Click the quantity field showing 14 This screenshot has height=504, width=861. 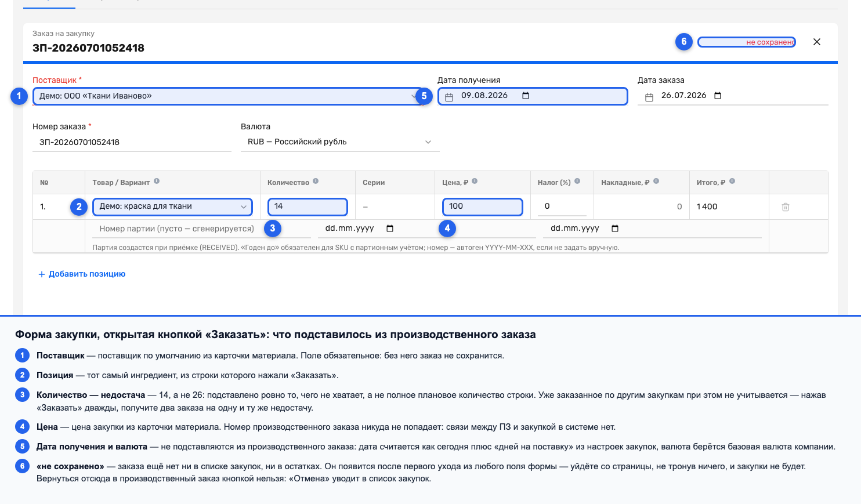pyautogui.click(x=307, y=206)
